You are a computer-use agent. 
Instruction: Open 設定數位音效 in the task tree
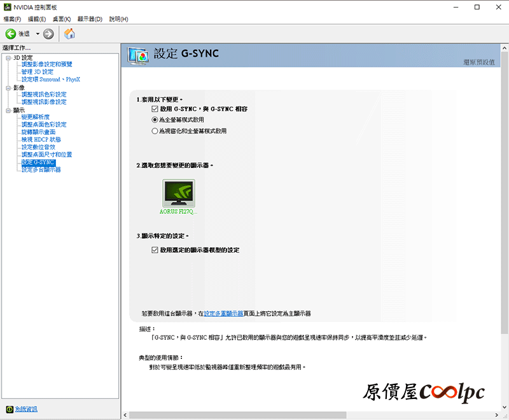[x=38, y=147]
